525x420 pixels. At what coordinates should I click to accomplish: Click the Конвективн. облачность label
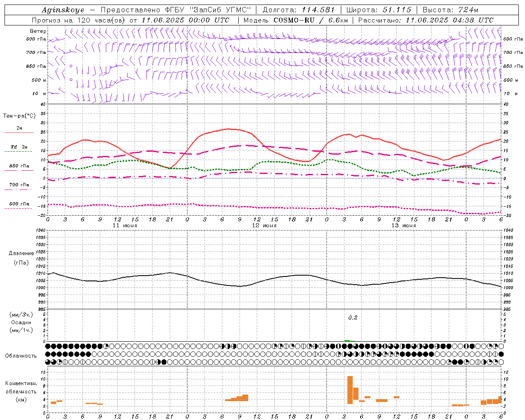(x=21, y=388)
